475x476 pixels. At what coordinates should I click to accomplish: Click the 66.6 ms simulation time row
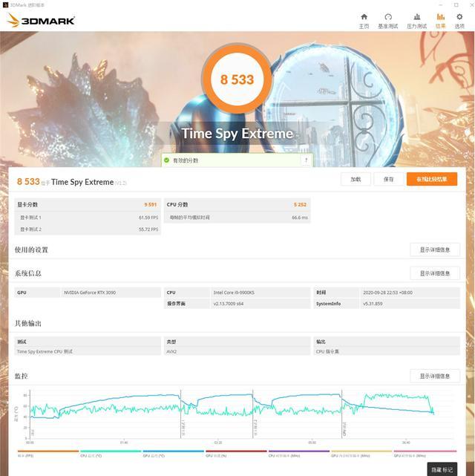click(x=237, y=218)
